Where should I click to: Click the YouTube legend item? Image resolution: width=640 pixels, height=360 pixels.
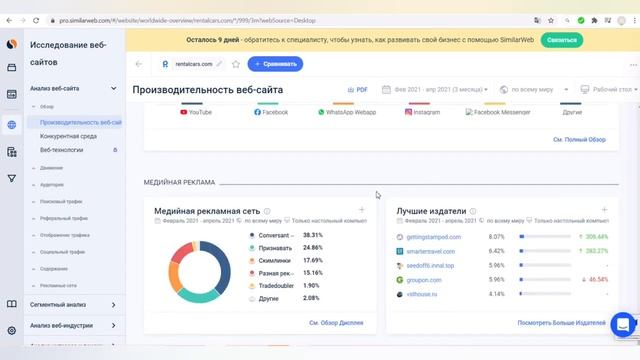pos(196,112)
